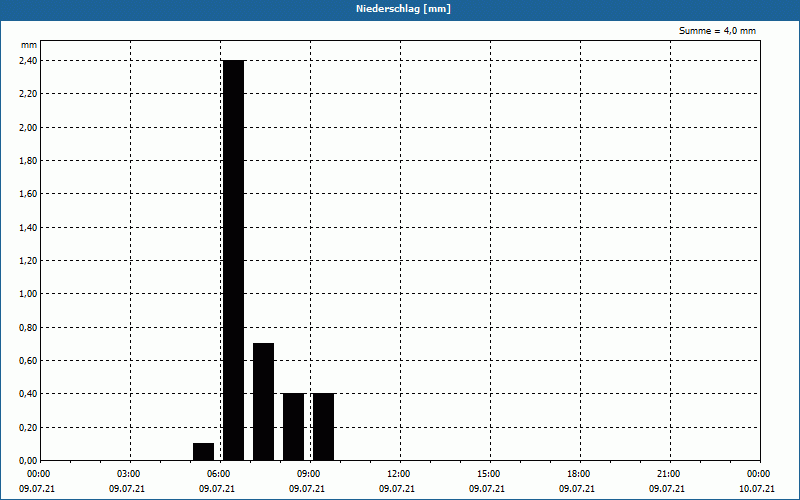Viewport: 800px width, 500px height.
Task: Click the 1,20 y-axis value
Action: [x=28, y=261]
